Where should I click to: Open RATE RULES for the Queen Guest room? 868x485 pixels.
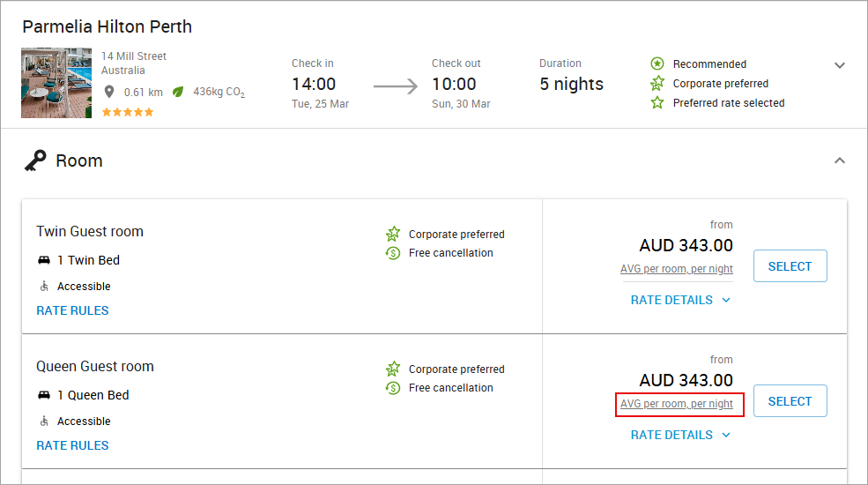pos(72,445)
